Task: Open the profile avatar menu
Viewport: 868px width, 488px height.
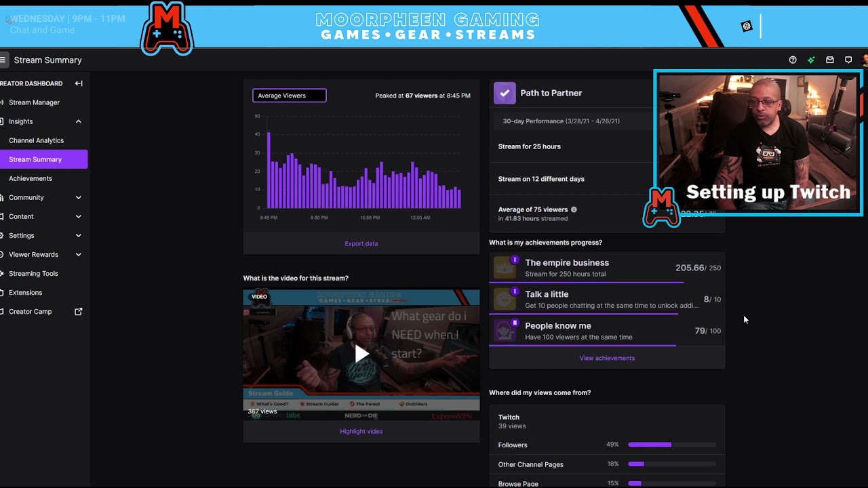Action: (865, 60)
